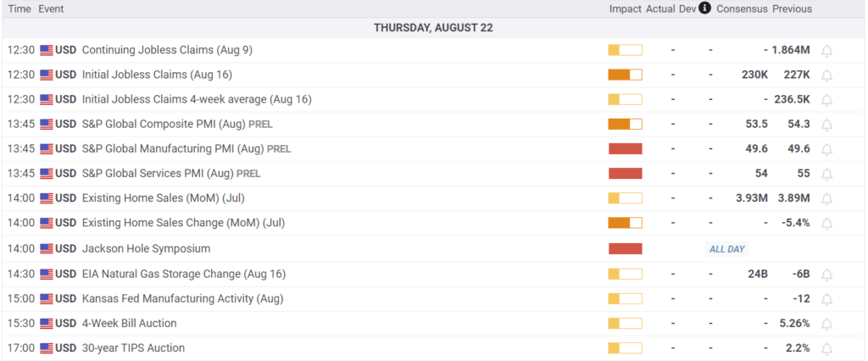Click the ALL DAY badge
The height and width of the screenshot is (361, 868).
726,249
